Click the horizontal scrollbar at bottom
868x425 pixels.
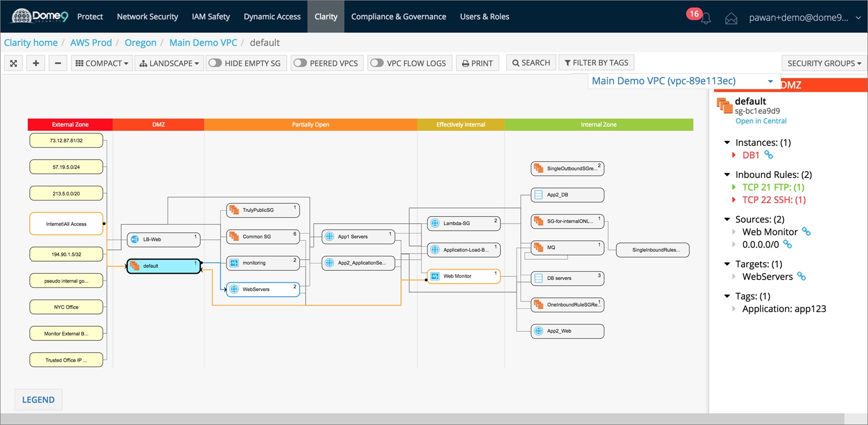(x=422, y=419)
